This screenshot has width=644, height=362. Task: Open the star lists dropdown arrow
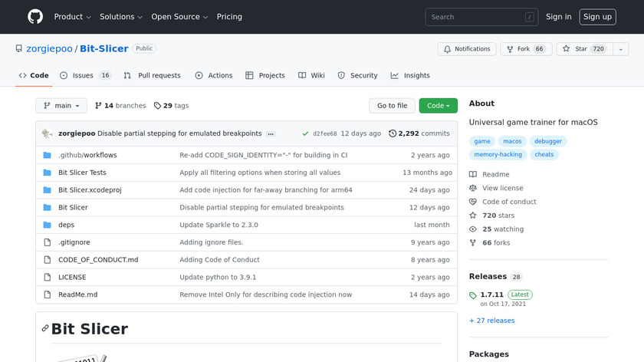(x=621, y=49)
